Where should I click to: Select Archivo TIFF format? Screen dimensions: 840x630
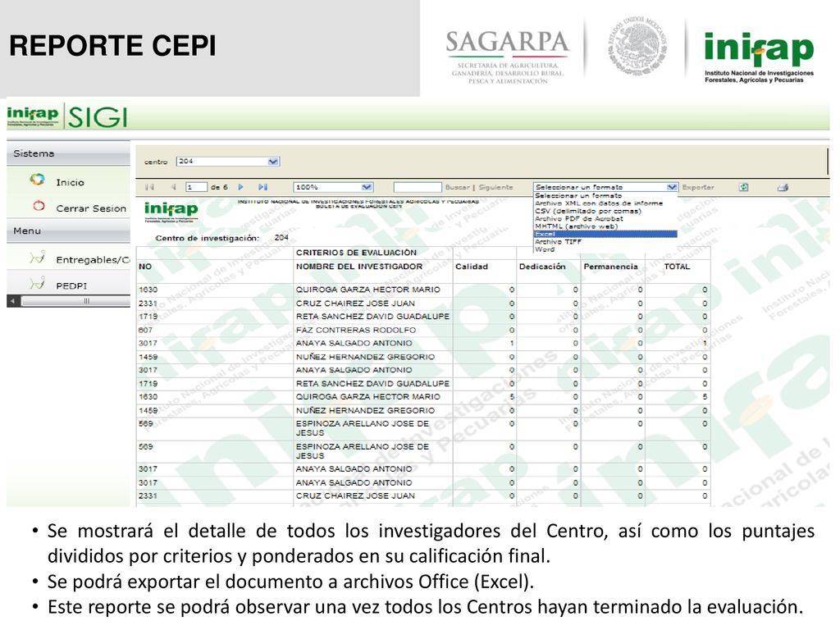pos(558,242)
